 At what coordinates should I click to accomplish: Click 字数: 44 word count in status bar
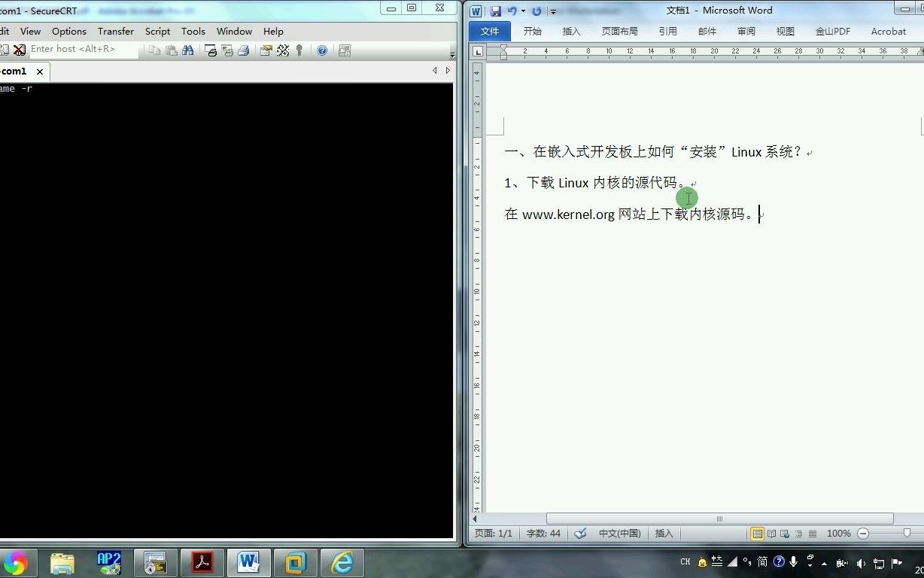point(542,533)
